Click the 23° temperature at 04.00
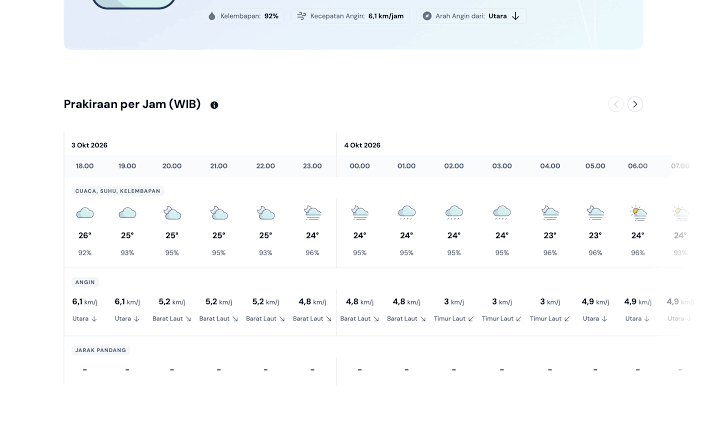This screenshot has width=726, height=422. [x=550, y=235]
